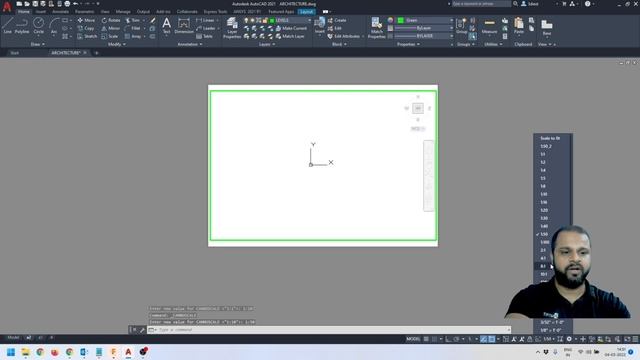Expand the Annotation panel

click(x=190, y=44)
